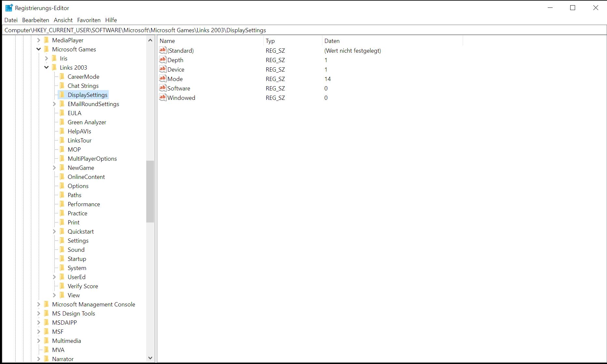The width and height of the screenshot is (607, 364).
Task: Click the REG_SZ icon beside Device value
Action: pyautogui.click(x=163, y=69)
